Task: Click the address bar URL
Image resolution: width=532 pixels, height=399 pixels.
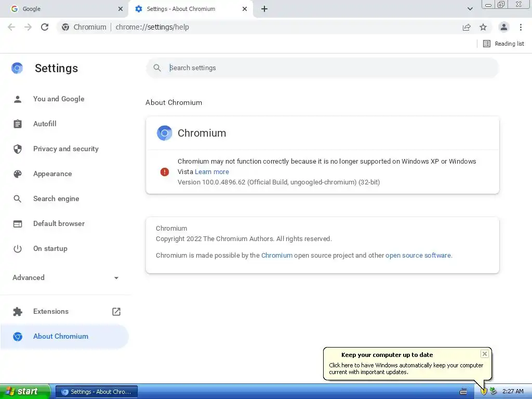Action: tap(152, 27)
